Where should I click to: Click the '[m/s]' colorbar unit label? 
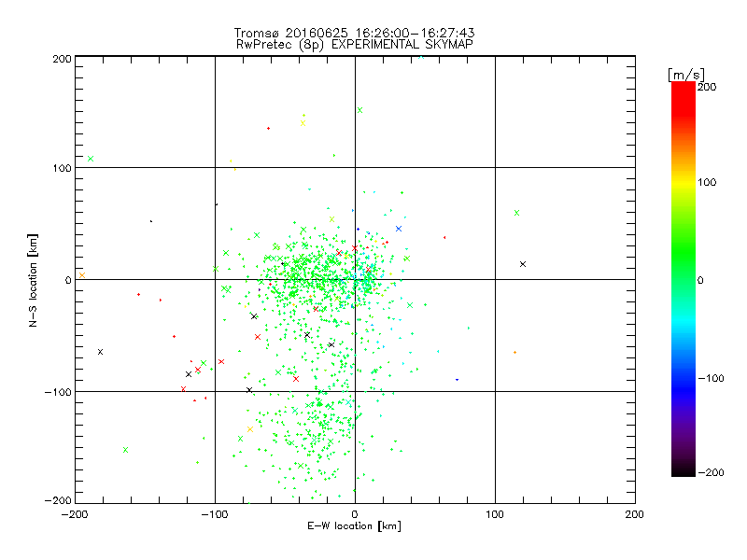click(686, 75)
